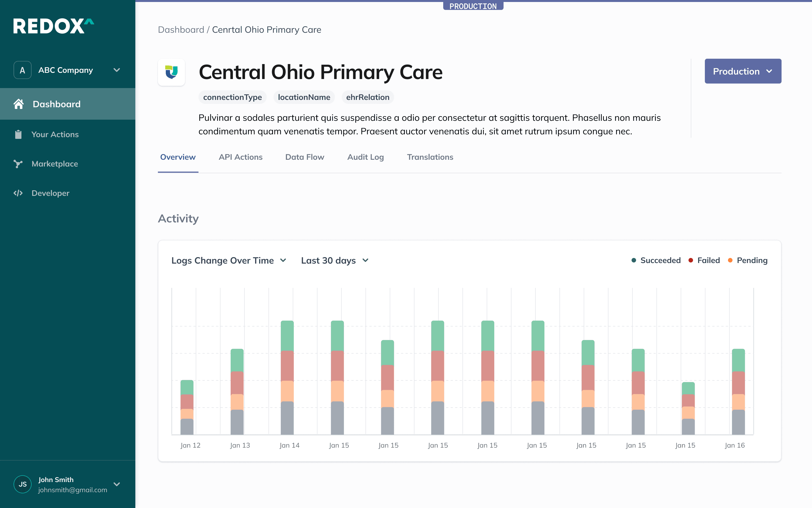Click the Dashboard breadcrumb link
812x508 pixels.
coord(181,30)
